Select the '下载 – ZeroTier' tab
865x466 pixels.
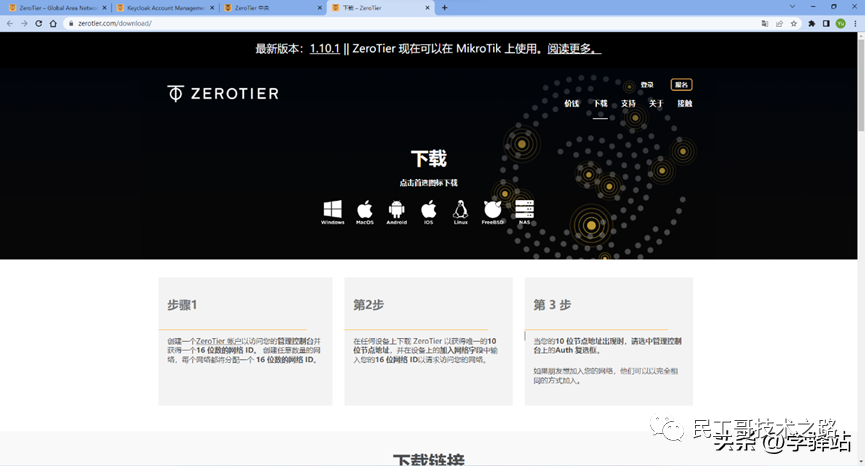click(x=381, y=8)
